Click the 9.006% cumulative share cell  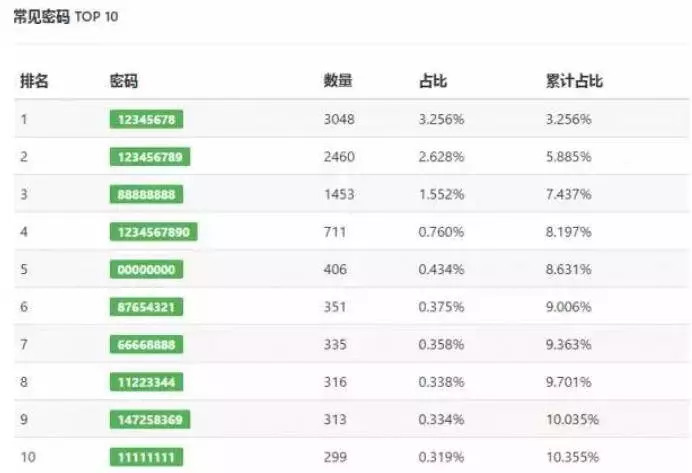568,307
